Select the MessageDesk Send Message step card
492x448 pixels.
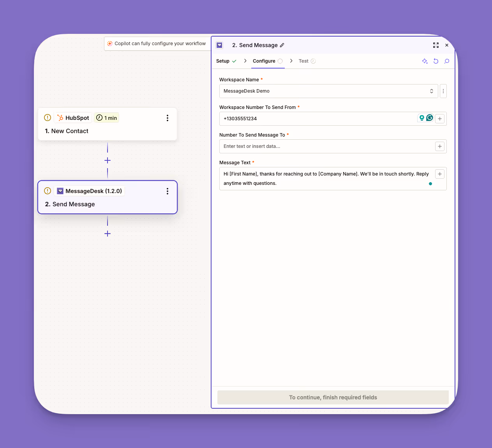coord(108,197)
